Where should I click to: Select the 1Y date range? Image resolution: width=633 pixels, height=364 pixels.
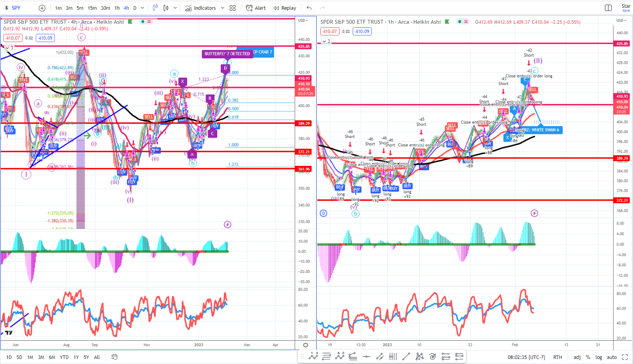76,357
